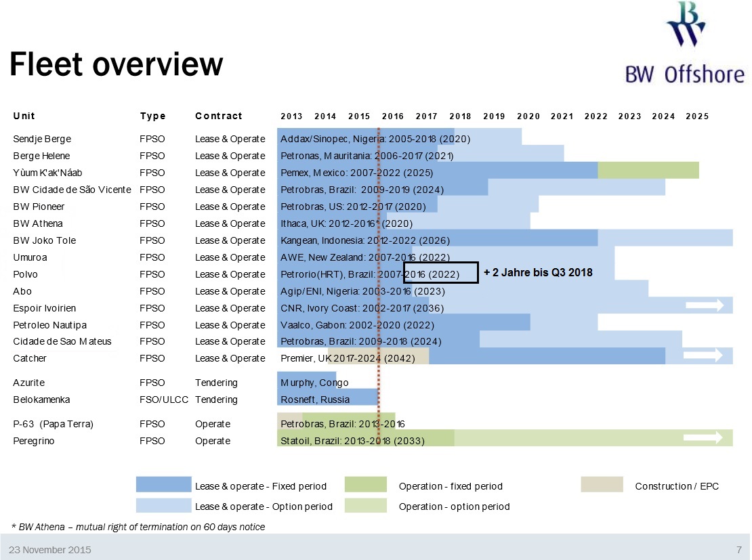The width and height of the screenshot is (752, 560).
Task: Click the Construction / EPC legend swatch
Action: click(x=602, y=484)
